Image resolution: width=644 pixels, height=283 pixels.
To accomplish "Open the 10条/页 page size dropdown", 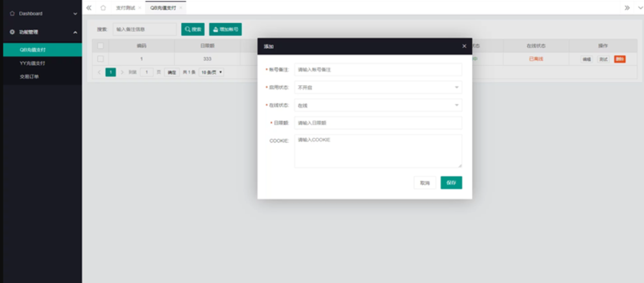I will pos(212,72).
